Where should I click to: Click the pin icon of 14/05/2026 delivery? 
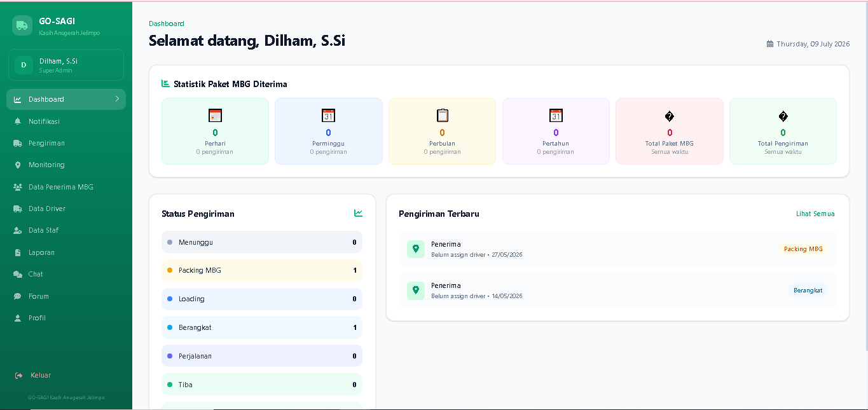416,290
